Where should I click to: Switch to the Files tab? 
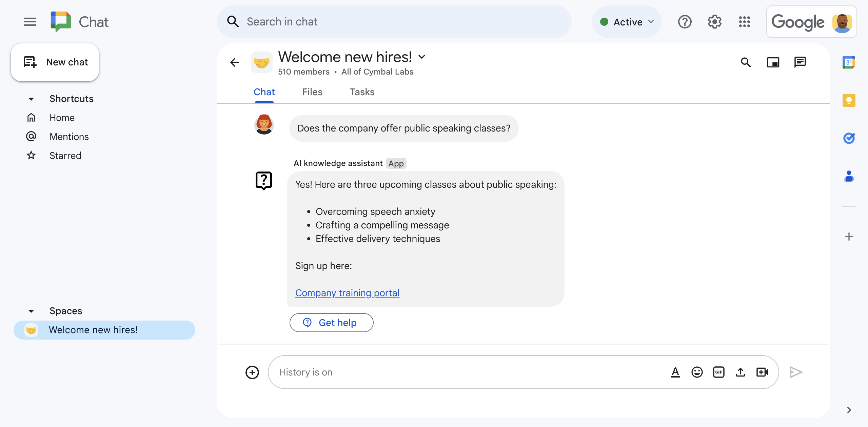coord(312,92)
